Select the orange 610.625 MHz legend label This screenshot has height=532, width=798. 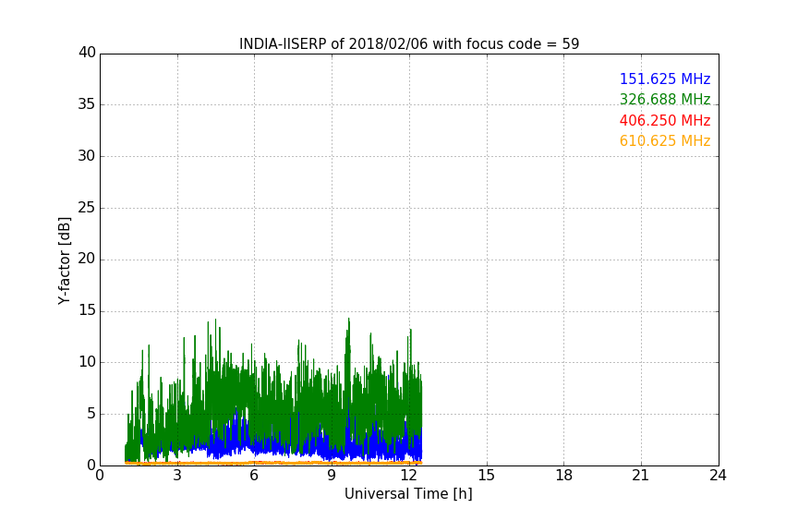click(665, 141)
